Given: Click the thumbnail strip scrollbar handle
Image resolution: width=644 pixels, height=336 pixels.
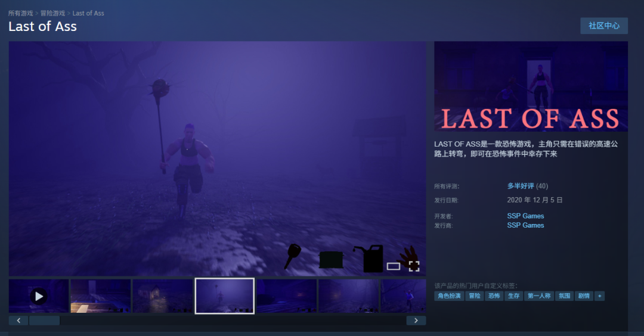Looking at the screenshot, I should click(44, 321).
